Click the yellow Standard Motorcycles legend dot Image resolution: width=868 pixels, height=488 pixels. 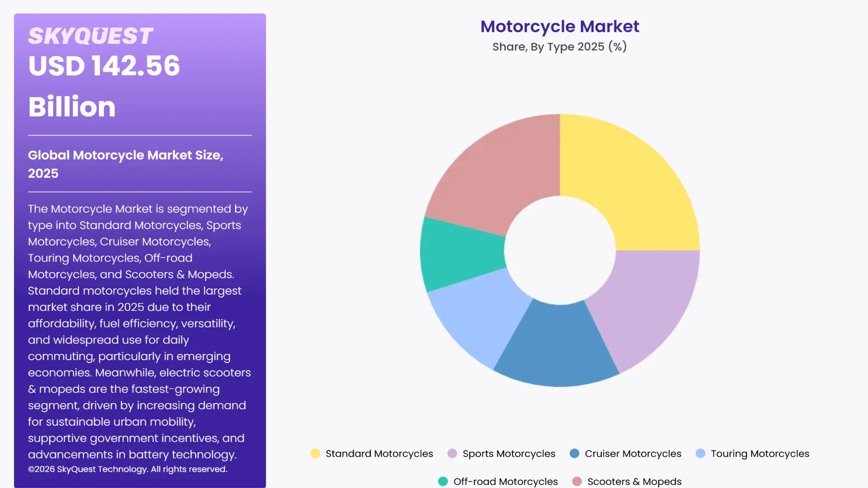coord(315,453)
